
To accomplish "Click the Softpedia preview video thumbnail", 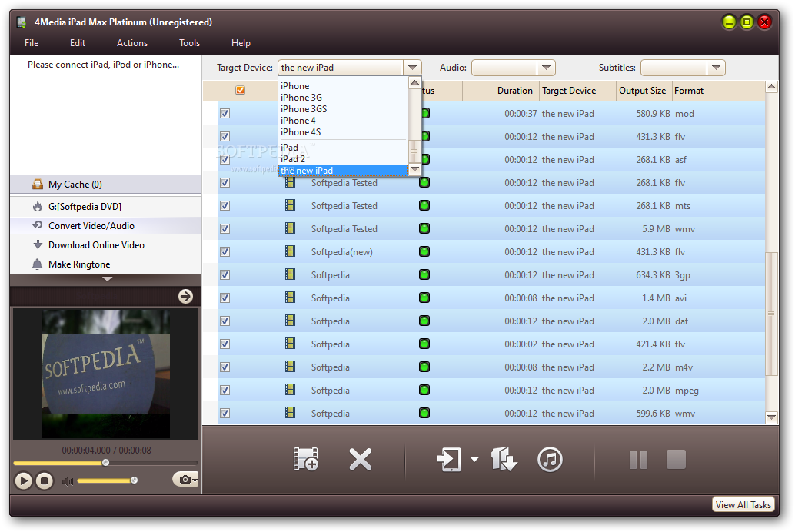I will (x=105, y=374).
